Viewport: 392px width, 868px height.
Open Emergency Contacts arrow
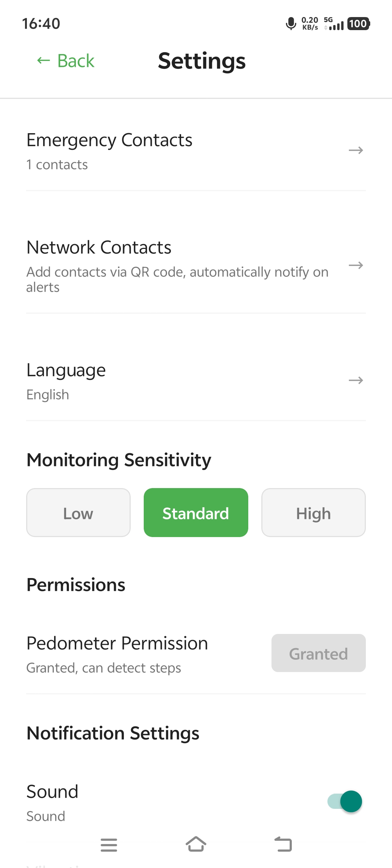356,150
